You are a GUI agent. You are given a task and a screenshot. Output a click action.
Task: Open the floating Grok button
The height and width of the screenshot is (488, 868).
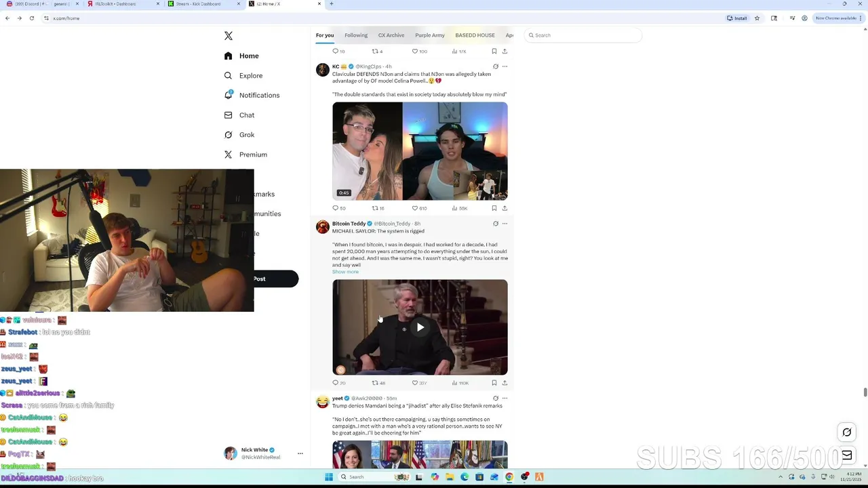click(847, 432)
